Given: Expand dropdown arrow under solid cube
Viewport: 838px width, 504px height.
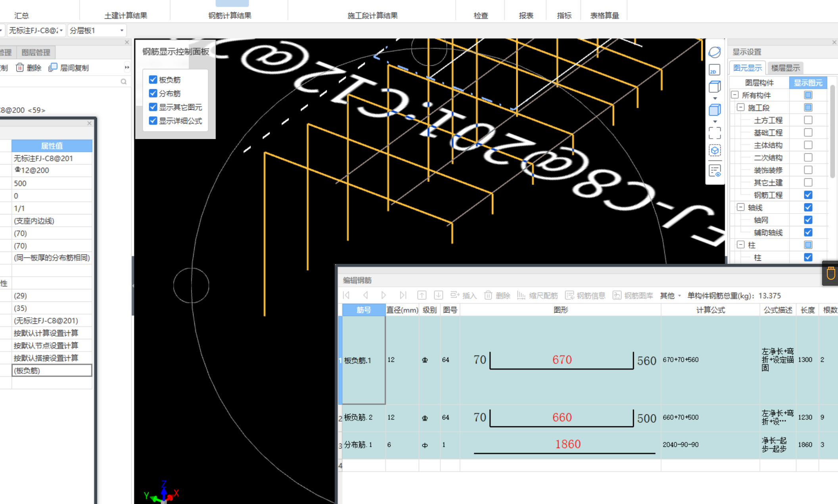Looking at the screenshot, I should (715, 122).
